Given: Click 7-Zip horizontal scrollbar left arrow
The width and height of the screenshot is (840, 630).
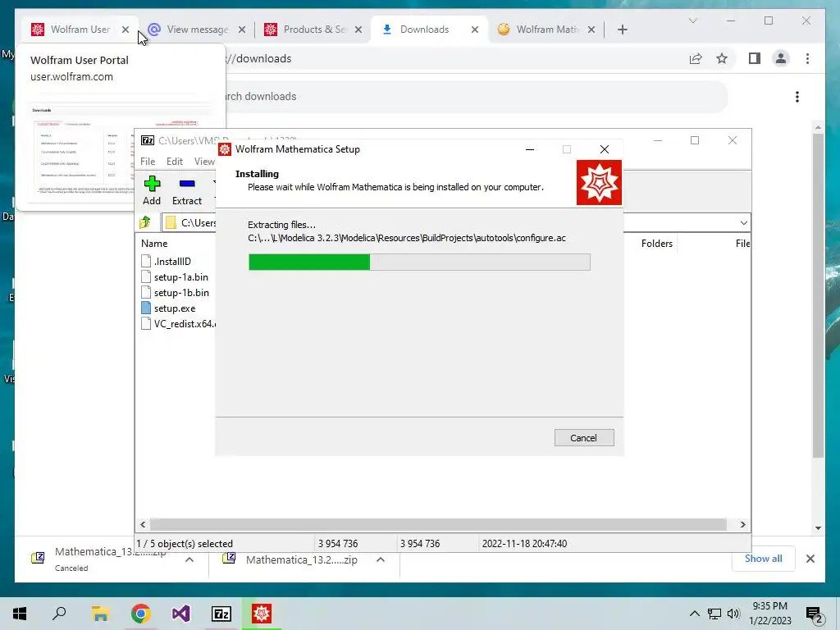Looking at the screenshot, I should (143, 524).
